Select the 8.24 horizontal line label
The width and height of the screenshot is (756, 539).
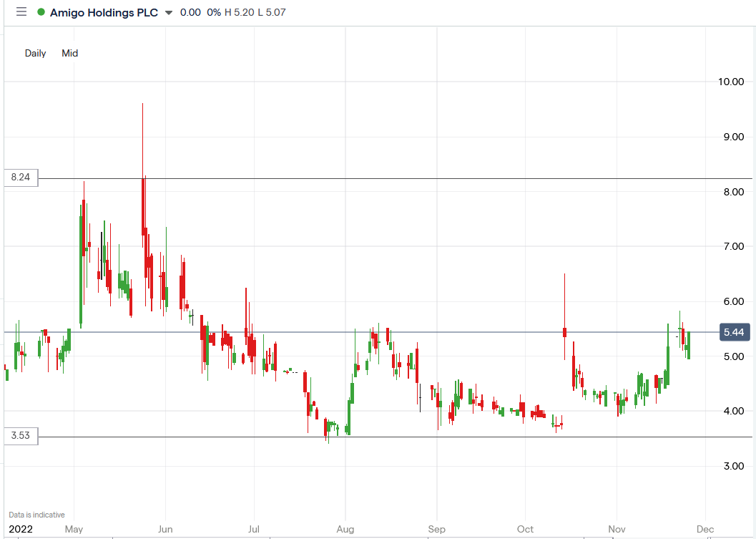(21, 177)
